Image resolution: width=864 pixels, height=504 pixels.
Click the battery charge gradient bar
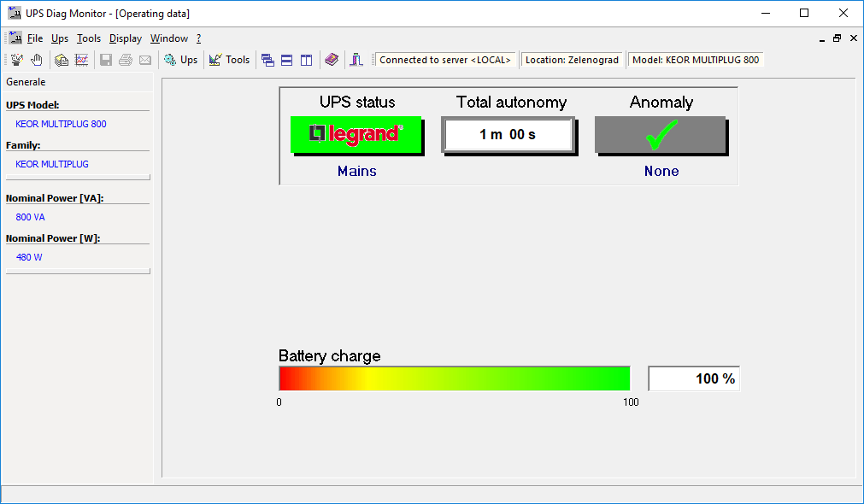[x=455, y=378]
